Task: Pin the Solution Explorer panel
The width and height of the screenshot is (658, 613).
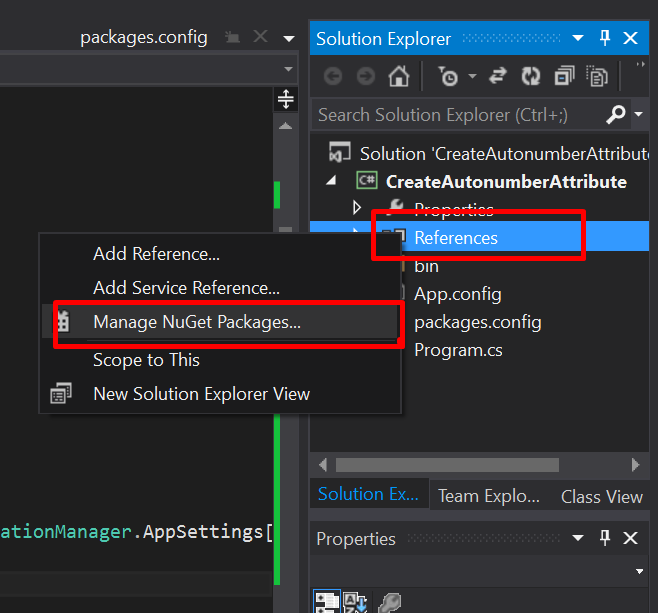Action: 604,38
